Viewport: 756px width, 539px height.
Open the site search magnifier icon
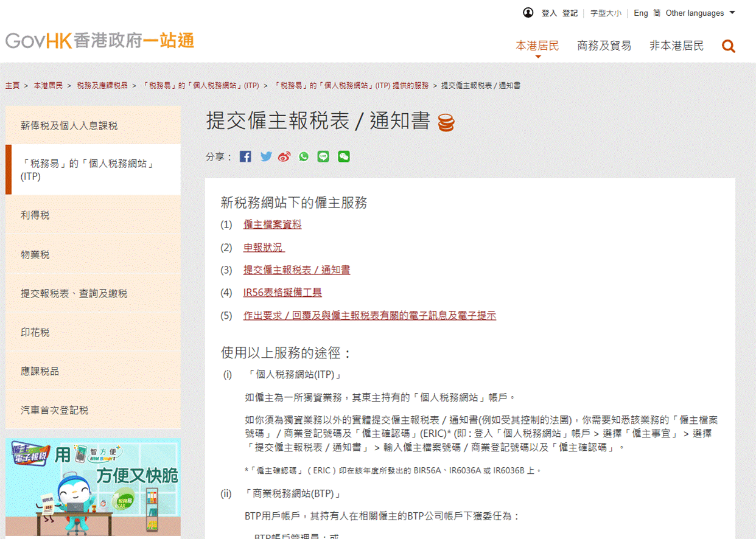[728, 46]
